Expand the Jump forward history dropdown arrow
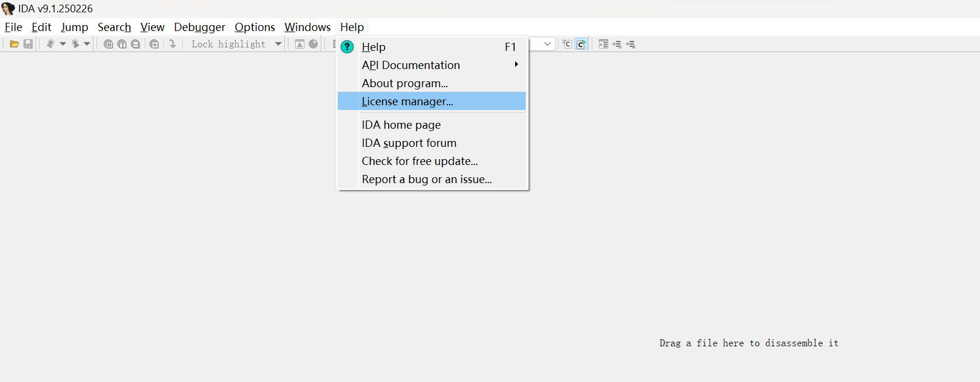Image resolution: width=980 pixels, height=382 pixels. (87, 44)
